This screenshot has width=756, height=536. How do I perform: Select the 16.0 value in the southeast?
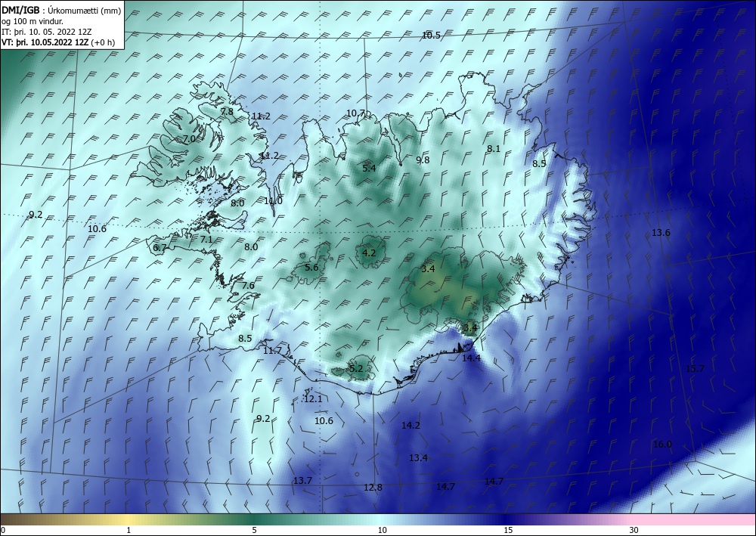pyautogui.click(x=662, y=445)
